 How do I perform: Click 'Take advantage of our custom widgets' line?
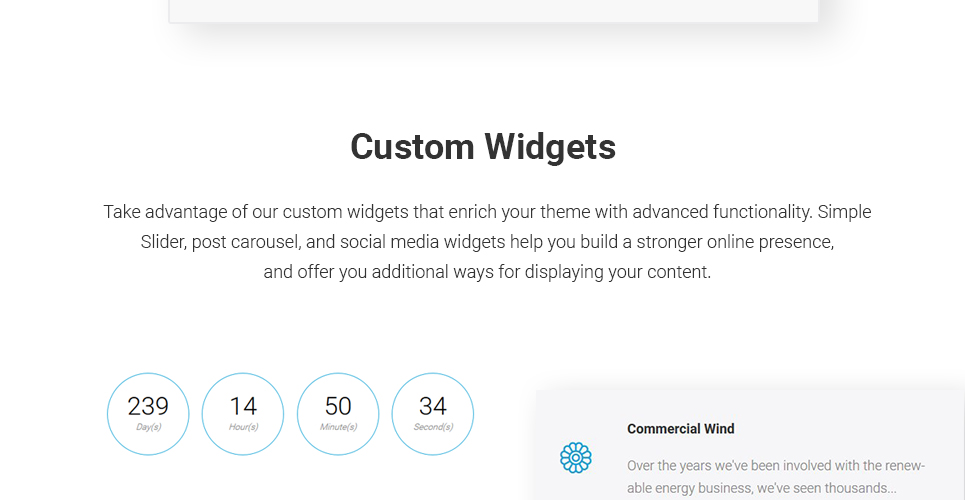coord(487,212)
